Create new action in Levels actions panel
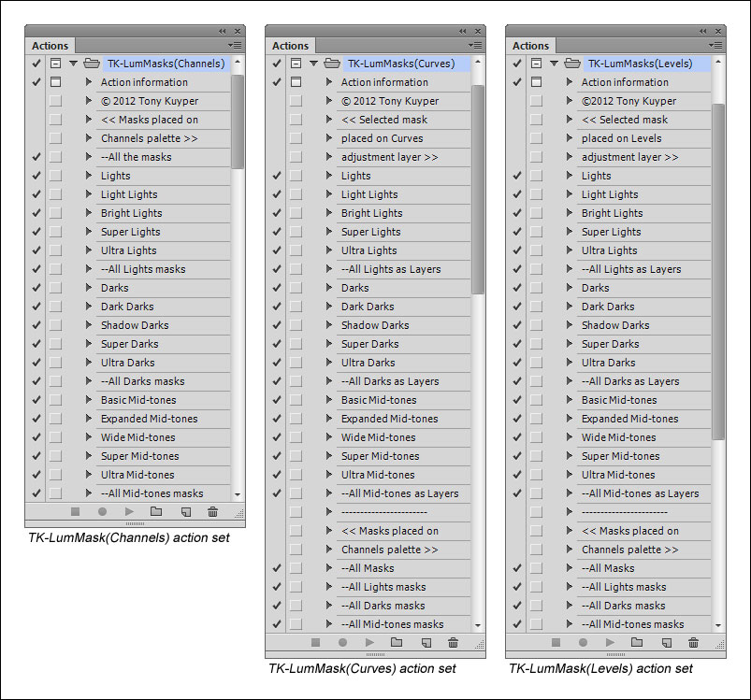This screenshot has height=700, width=751. 667,643
